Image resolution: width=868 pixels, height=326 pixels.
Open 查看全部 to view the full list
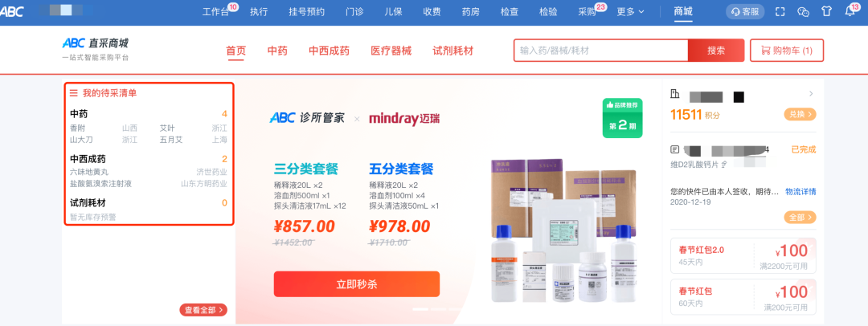203,310
